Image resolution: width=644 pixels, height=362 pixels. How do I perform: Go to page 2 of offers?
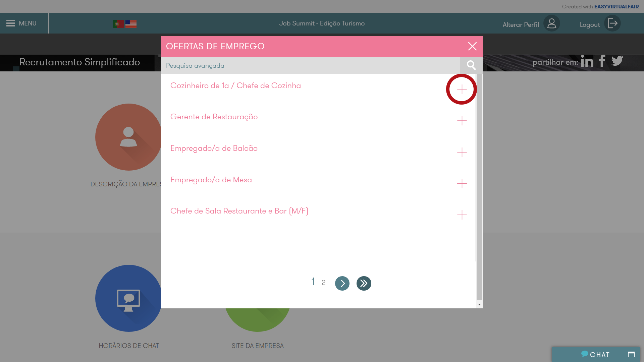pyautogui.click(x=323, y=283)
